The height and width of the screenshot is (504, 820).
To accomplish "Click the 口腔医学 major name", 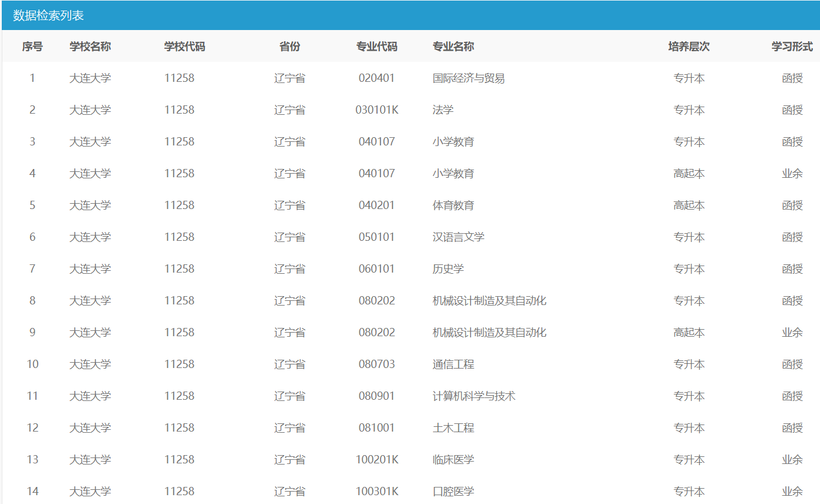I will (x=454, y=492).
